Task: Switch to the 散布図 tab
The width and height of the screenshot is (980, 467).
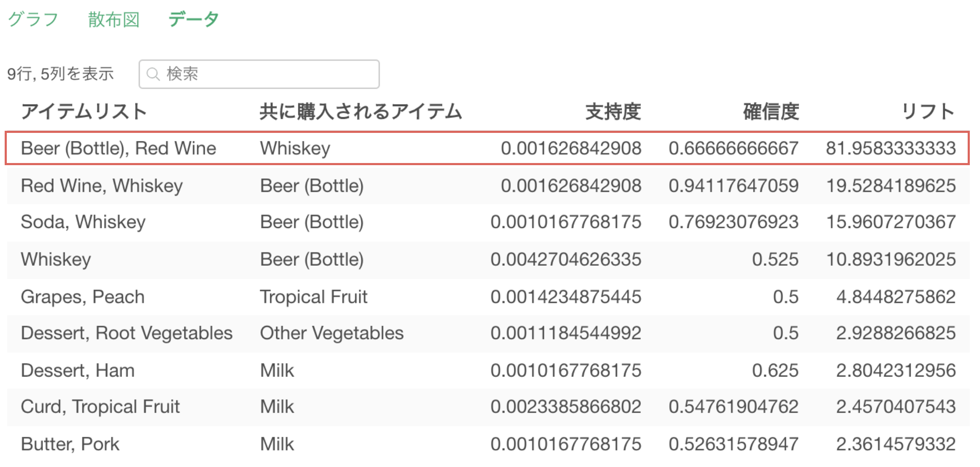Action: pyautogui.click(x=113, y=19)
